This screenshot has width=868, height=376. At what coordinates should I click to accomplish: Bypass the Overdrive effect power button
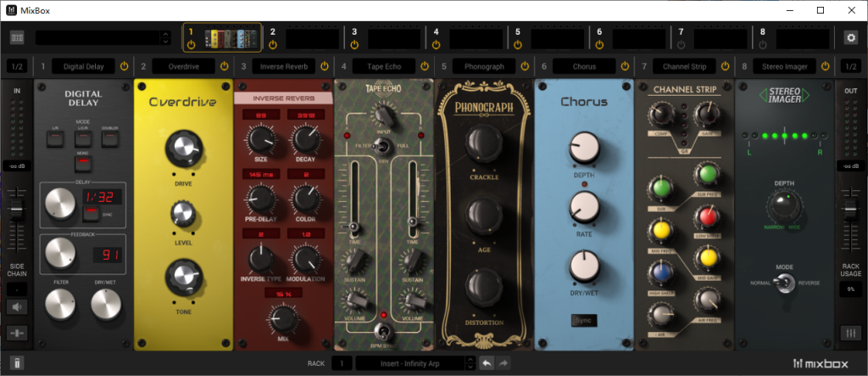(225, 66)
